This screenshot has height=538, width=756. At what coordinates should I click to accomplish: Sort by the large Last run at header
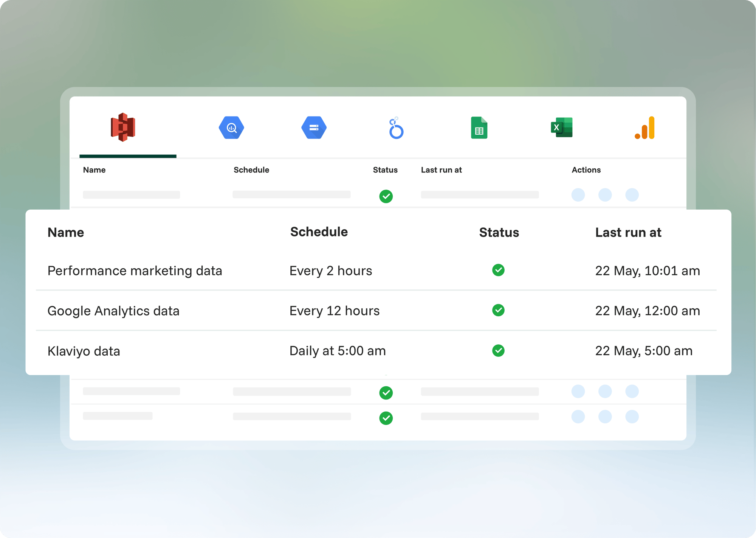click(628, 232)
